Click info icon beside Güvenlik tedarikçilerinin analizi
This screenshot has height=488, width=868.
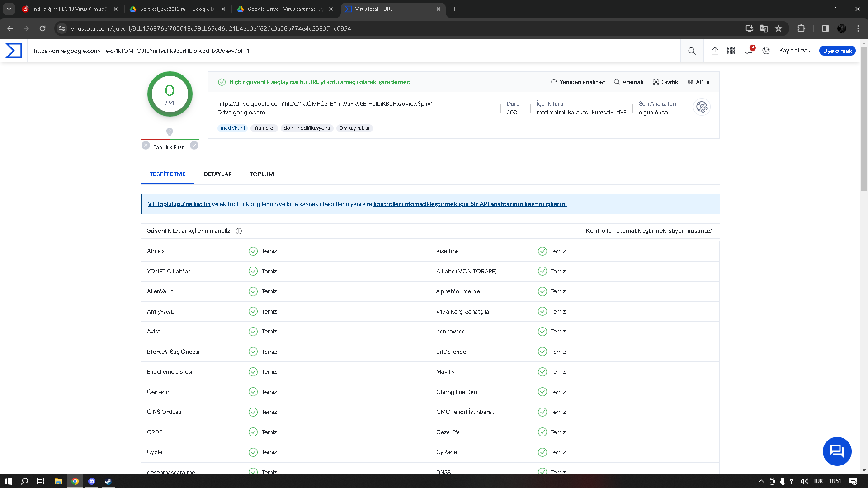point(239,231)
